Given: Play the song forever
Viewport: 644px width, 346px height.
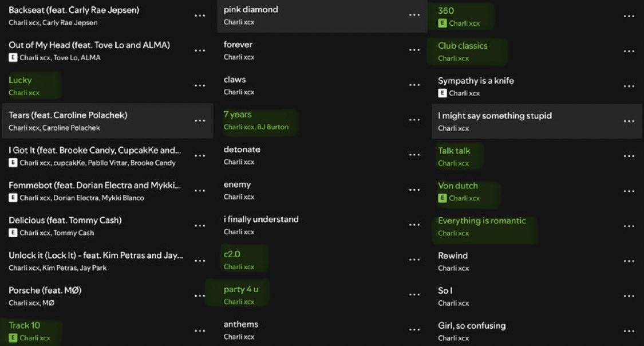Looking at the screenshot, I should pyautogui.click(x=238, y=44).
